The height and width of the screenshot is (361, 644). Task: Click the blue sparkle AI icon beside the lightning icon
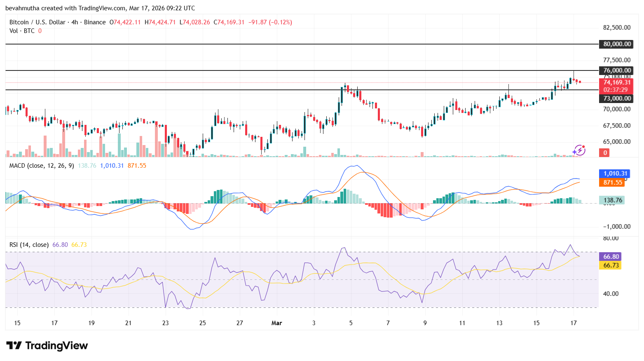coord(574,152)
